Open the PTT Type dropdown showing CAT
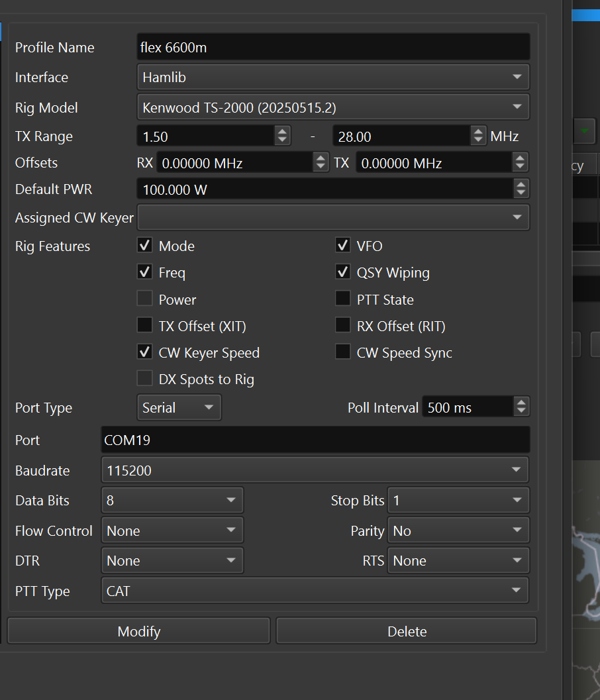The image size is (600, 700). pos(315,591)
